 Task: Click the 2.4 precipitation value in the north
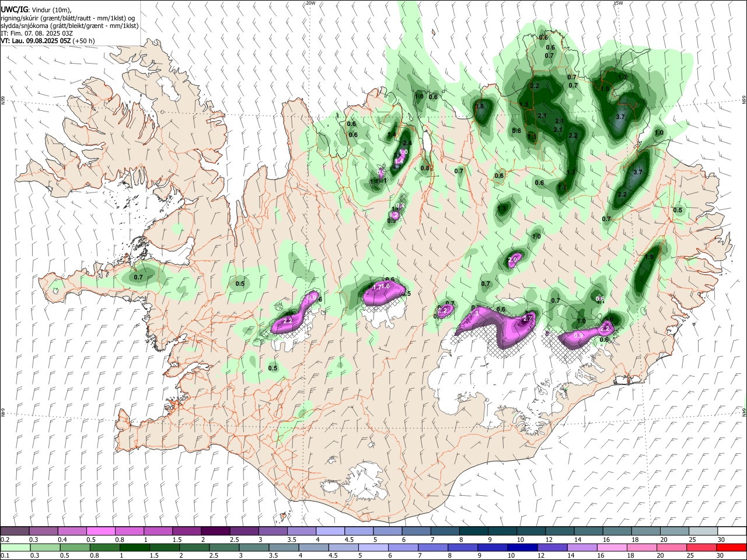(x=407, y=143)
